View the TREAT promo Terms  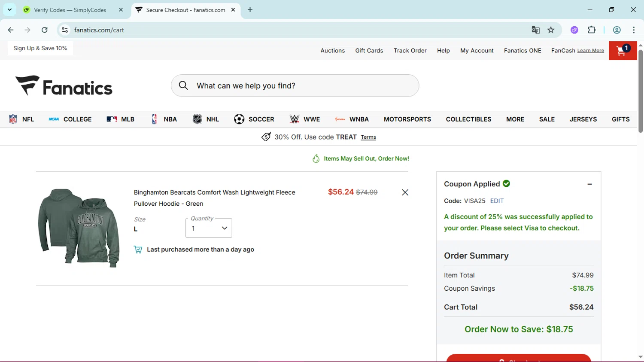[368, 137]
